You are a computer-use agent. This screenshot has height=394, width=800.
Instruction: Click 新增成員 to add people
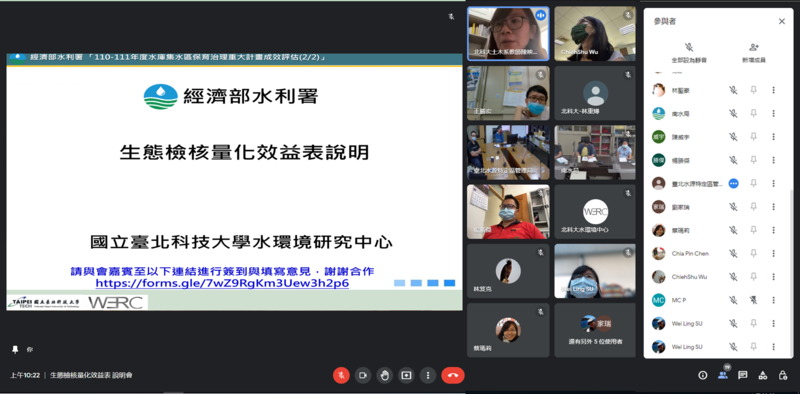[754, 53]
